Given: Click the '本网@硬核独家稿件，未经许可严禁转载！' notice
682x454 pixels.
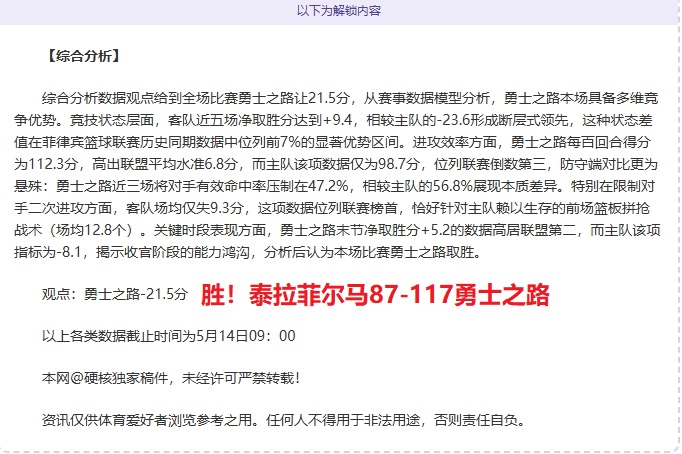Looking at the screenshot, I should (x=171, y=378).
